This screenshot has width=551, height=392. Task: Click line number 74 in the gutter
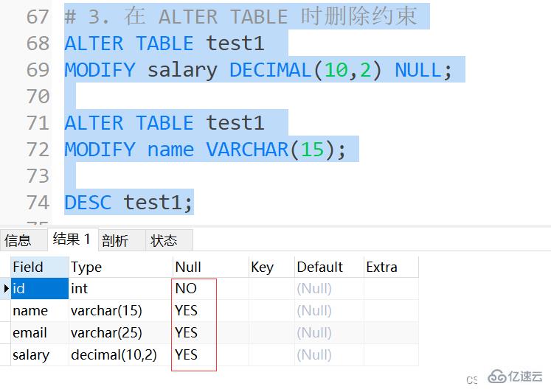tap(38, 203)
